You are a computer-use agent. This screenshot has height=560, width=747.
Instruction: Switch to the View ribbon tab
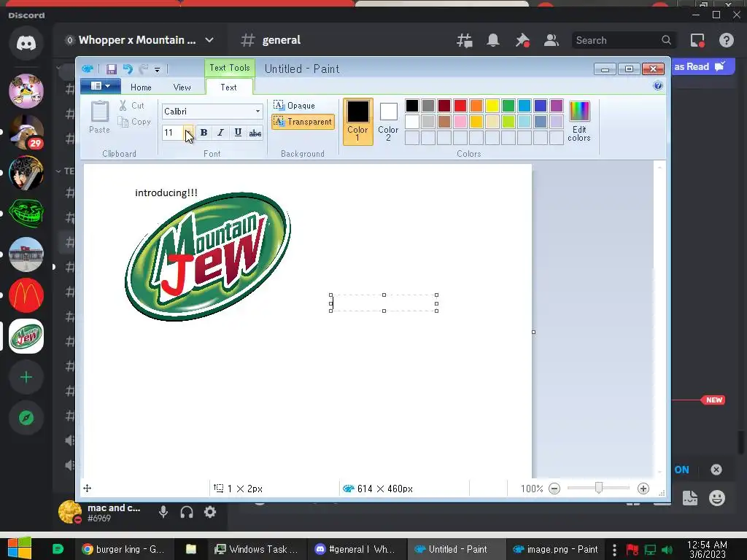point(182,87)
